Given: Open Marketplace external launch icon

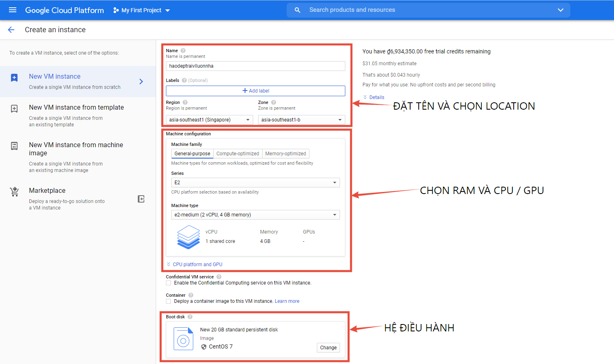Looking at the screenshot, I should click(141, 199).
